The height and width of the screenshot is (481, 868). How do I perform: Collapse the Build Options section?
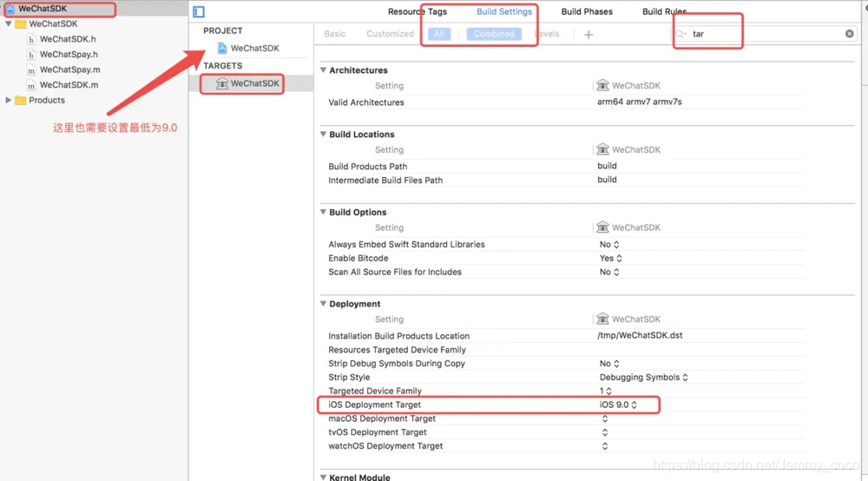click(x=323, y=212)
